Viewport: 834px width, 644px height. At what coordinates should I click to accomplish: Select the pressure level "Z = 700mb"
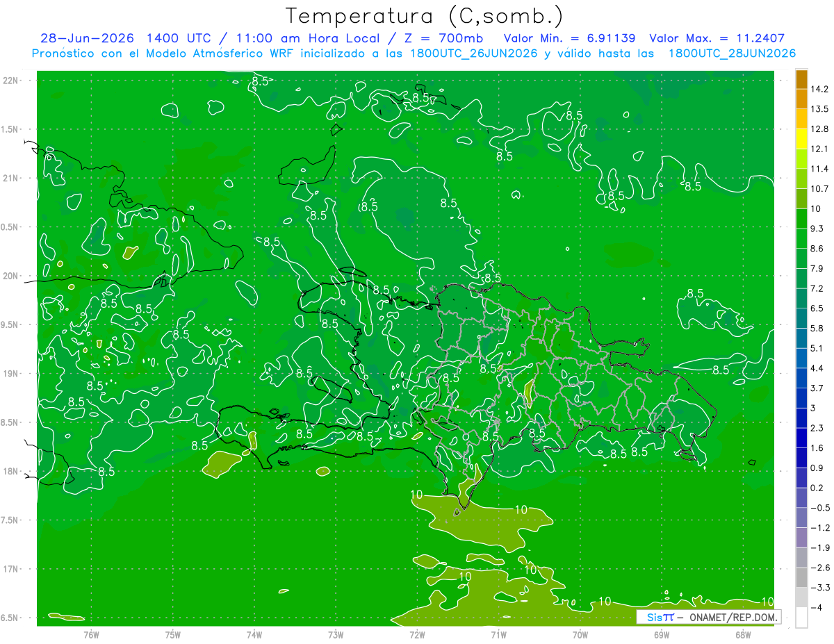click(x=445, y=38)
